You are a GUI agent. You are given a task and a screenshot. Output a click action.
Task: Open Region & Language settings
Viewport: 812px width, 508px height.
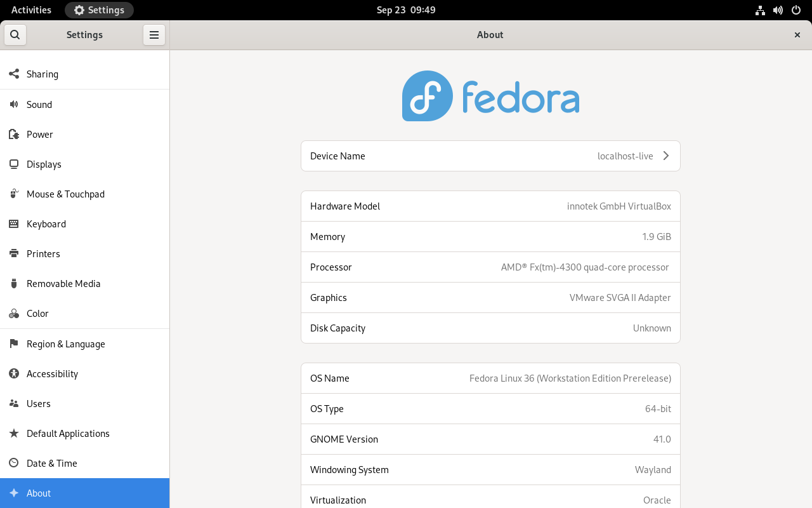pyautogui.click(x=85, y=344)
